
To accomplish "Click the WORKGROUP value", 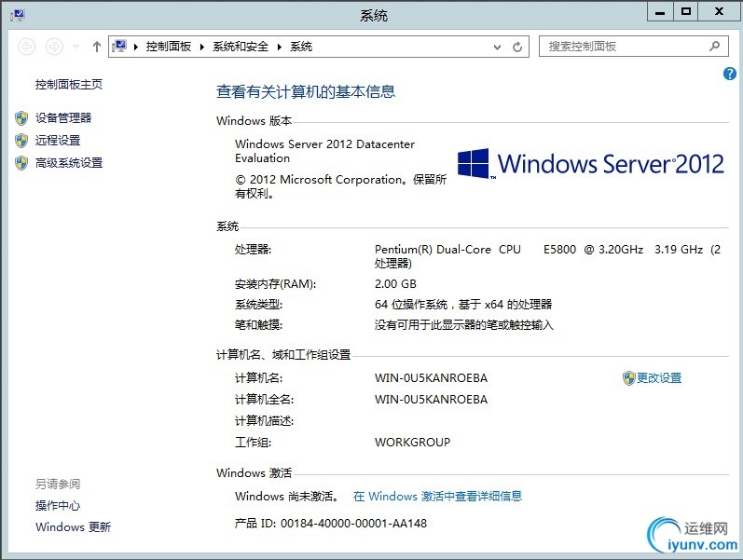I will [x=412, y=442].
